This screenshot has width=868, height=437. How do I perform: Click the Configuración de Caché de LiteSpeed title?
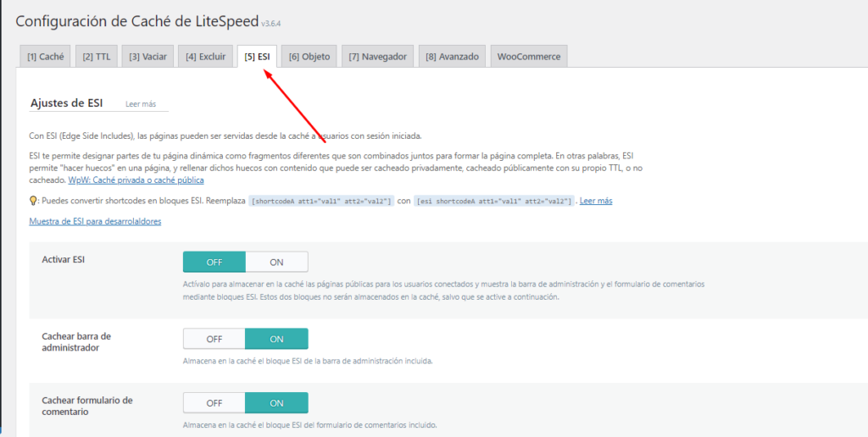pos(137,21)
